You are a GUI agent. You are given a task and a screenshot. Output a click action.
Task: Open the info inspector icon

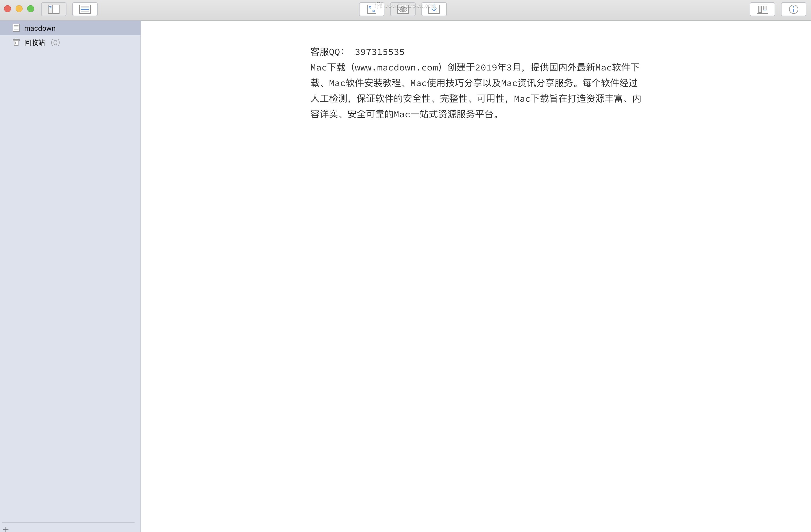click(x=793, y=9)
